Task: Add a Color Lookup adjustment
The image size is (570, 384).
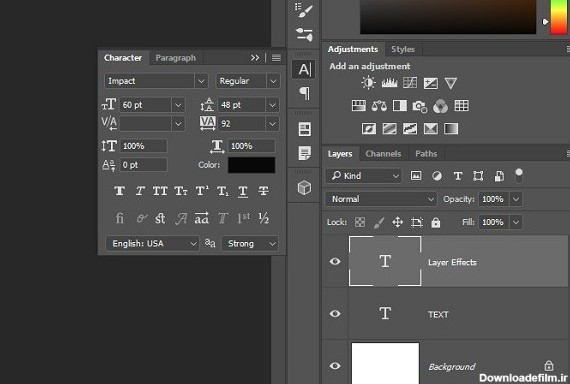Action: (462, 106)
